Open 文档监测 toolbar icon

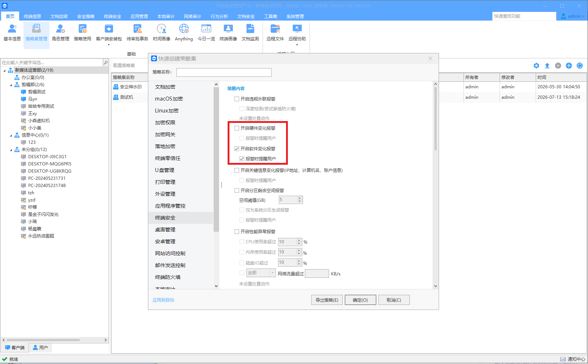[250, 33]
